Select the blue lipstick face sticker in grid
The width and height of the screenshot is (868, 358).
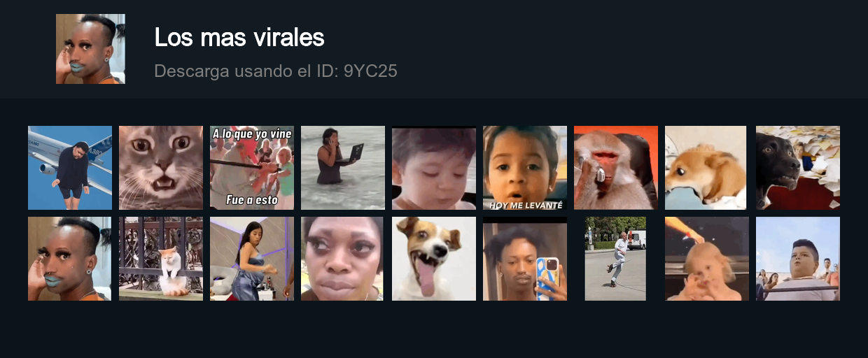70,259
